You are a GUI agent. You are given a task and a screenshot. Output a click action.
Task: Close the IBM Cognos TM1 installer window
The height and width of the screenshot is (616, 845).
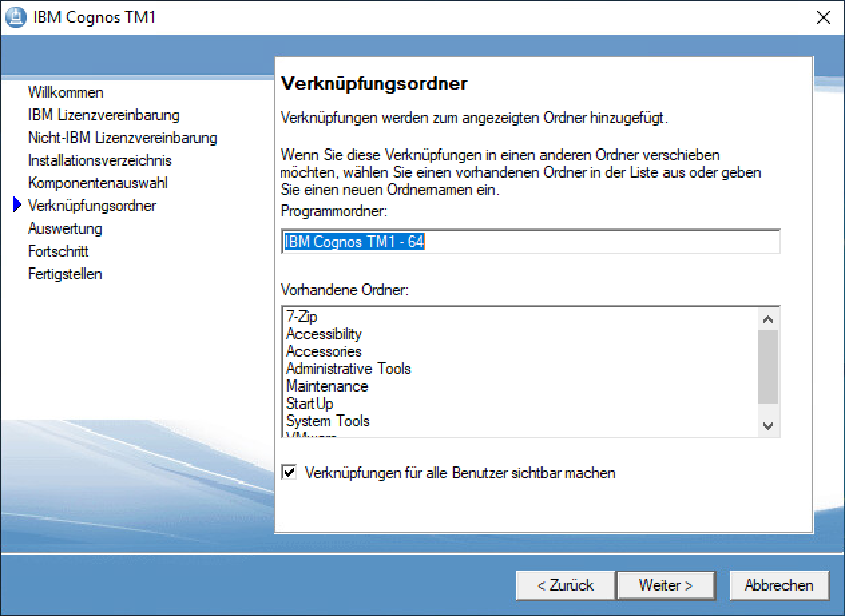(x=824, y=17)
